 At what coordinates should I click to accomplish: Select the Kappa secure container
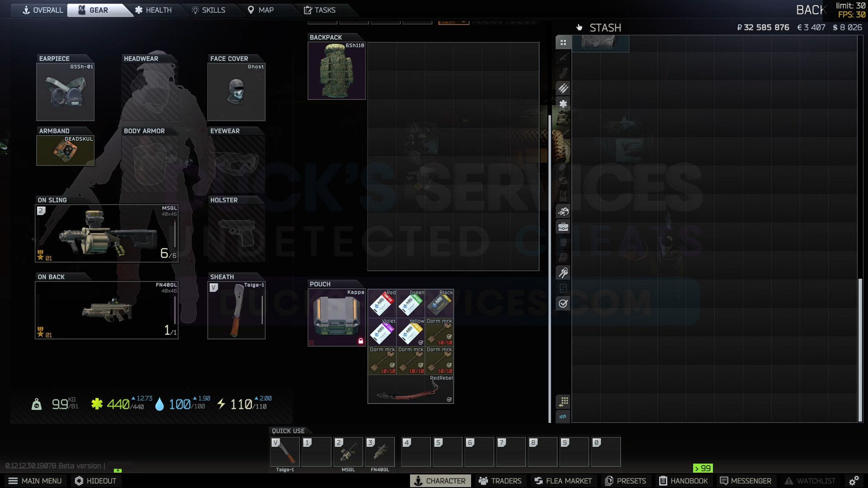(337, 318)
